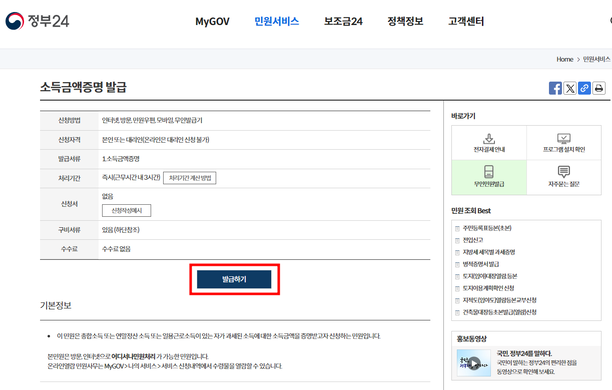The height and width of the screenshot is (390, 612).
Task: Click the 없음 (하단참조) cell value
Action: [121, 230]
